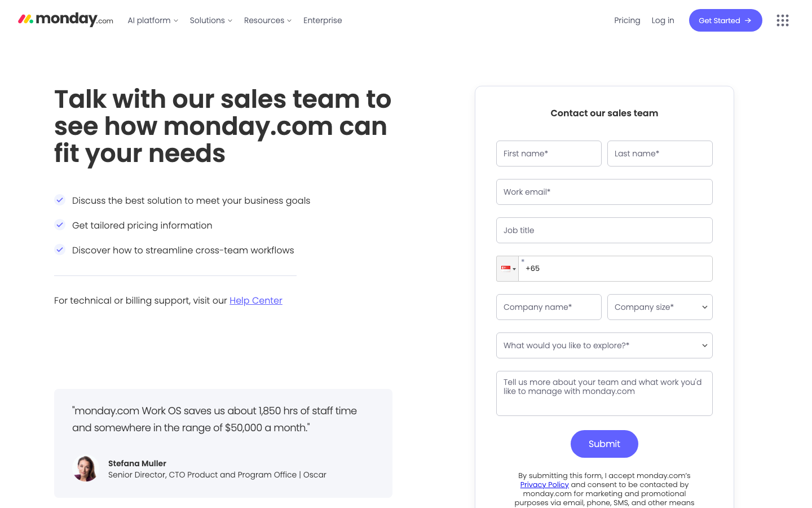Open What would you like to explore dropdown
The height and width of the screenshot is (508, 812).
pos(604,345)
